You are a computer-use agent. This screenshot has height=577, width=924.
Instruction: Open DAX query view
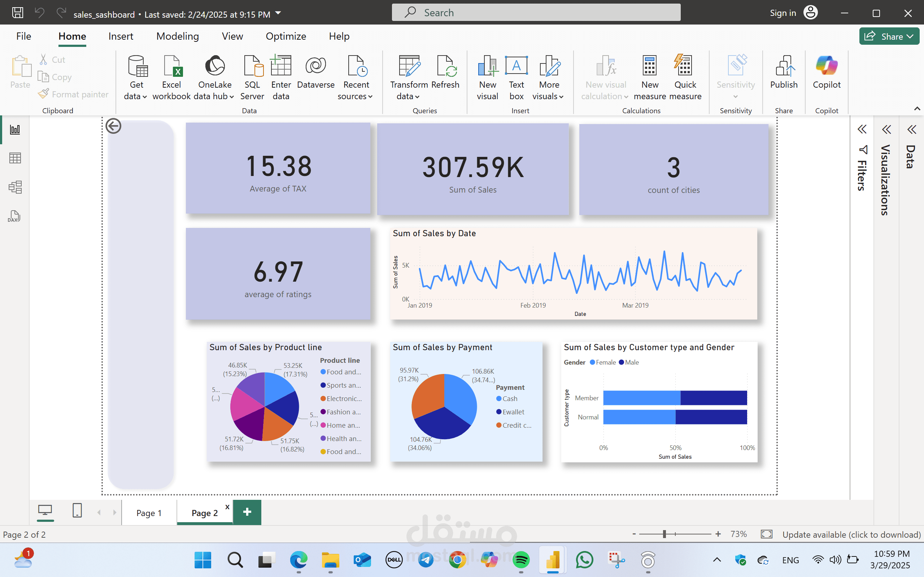(15, 216)
